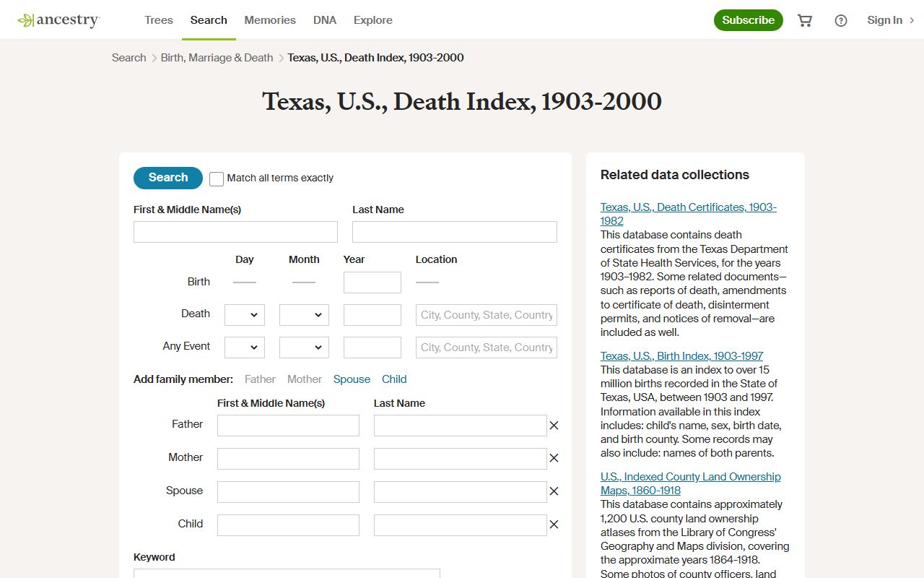Focus the Spouse last name field
Image resolution: width=924 pixels, height=578 pixels.
(x=461, y=492)
